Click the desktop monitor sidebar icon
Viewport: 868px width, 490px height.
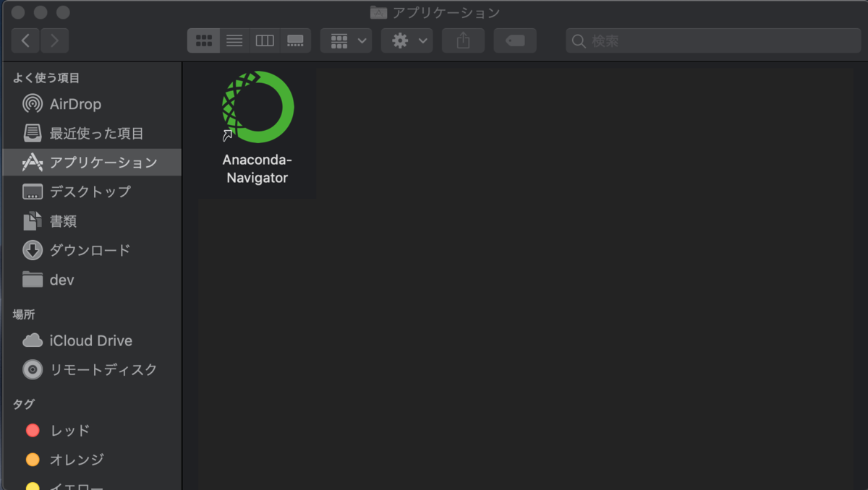pyautogui.click(x=33, y=192)
